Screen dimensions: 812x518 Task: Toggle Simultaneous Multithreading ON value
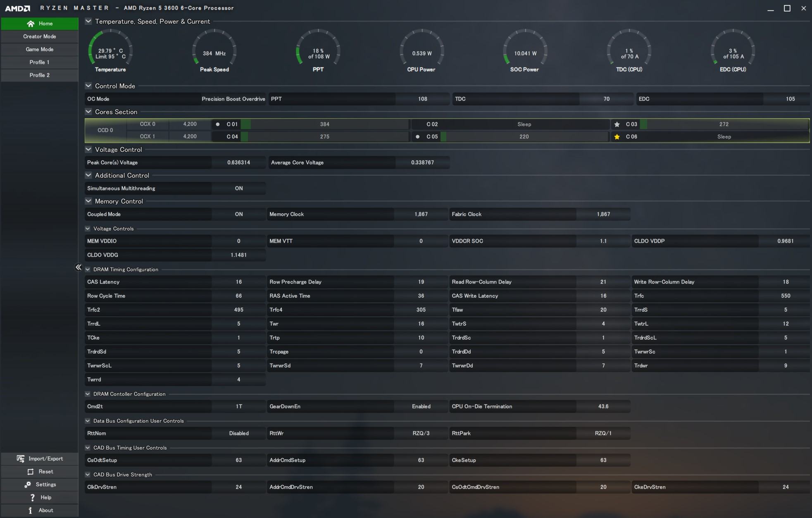coord(239,188)
